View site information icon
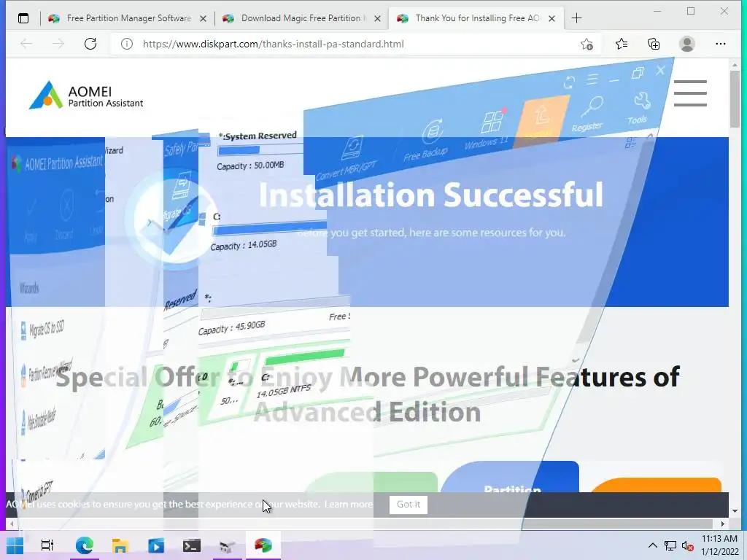747x560 pixels. click(x=126, y=44)
